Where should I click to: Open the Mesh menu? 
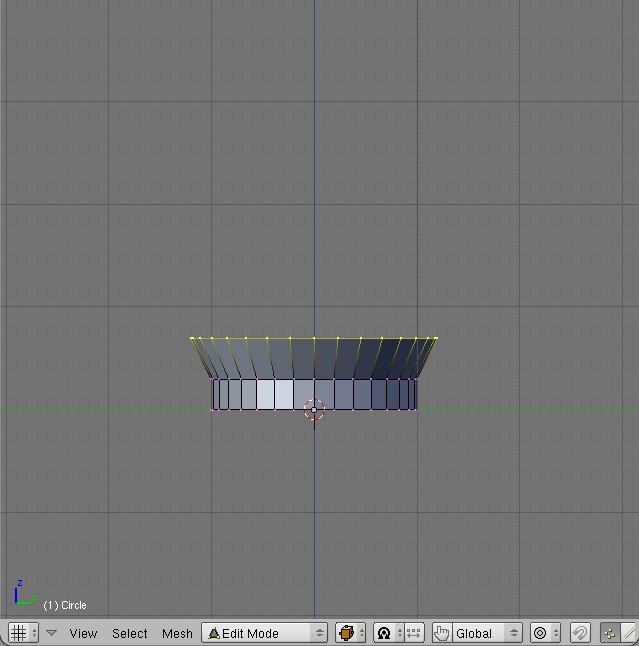coord(177,633)
